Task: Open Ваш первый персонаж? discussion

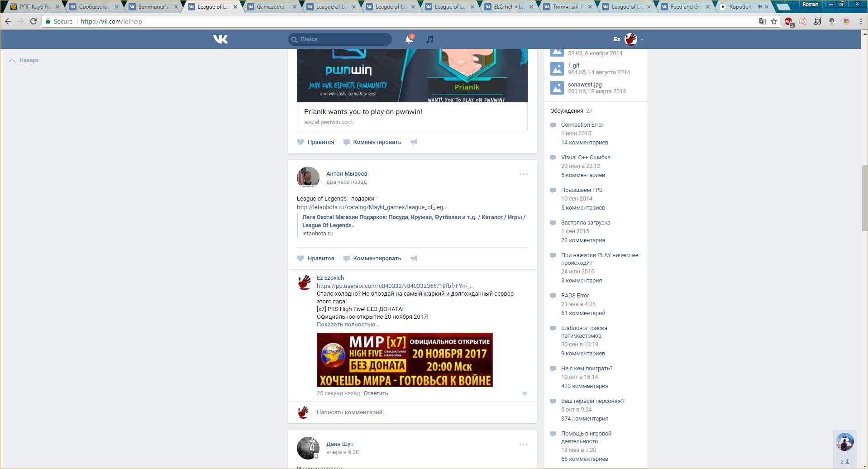Action: [592, 401]
